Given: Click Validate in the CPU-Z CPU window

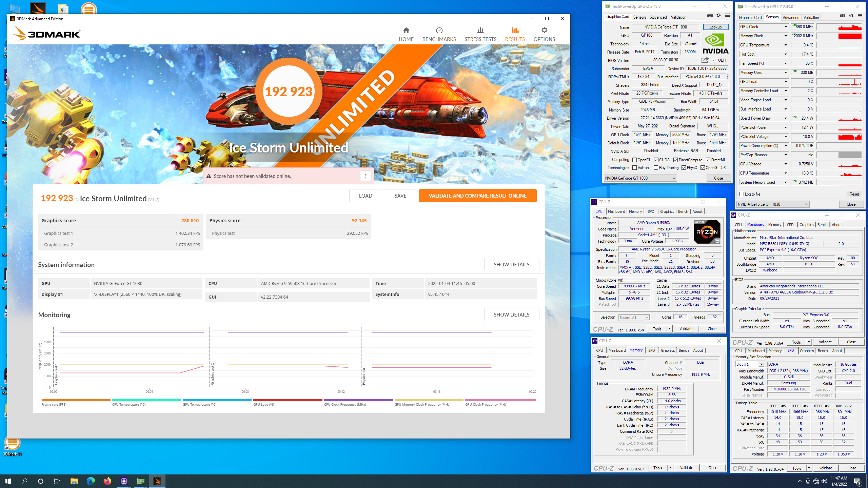Looking at the screenshot, I should pos(686,329).
